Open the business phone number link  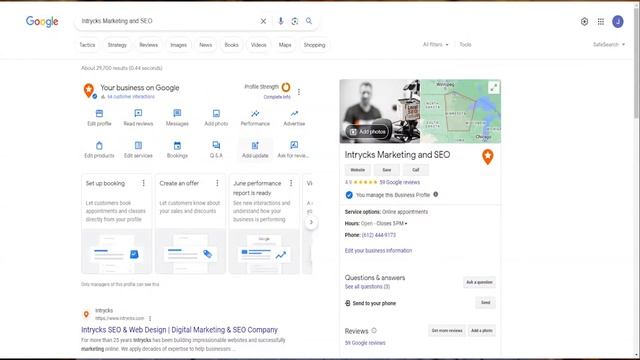[x=379, y=235]
